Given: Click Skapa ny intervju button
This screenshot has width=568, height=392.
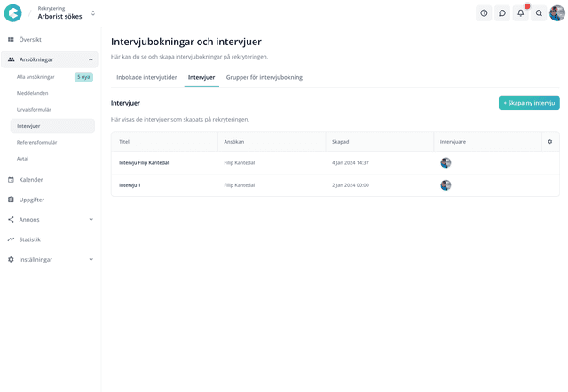Looking at the screenshot, I should click(529, 103).
